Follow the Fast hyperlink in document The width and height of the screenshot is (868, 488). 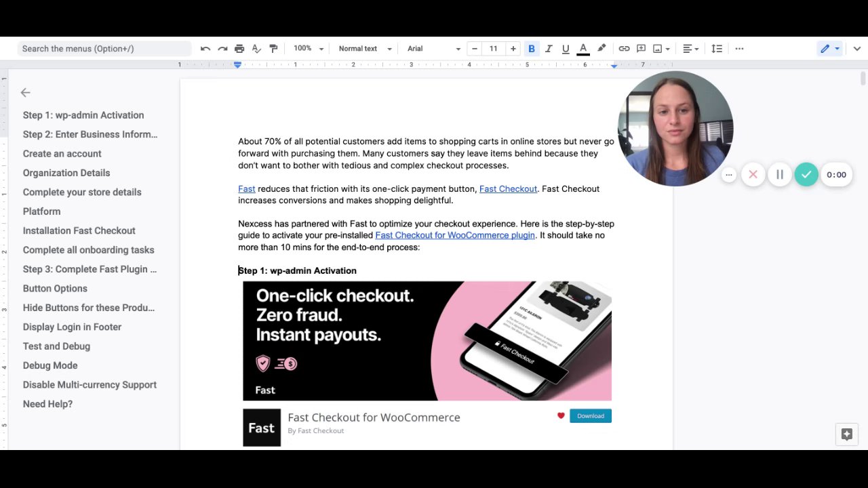tap(247, 189)
